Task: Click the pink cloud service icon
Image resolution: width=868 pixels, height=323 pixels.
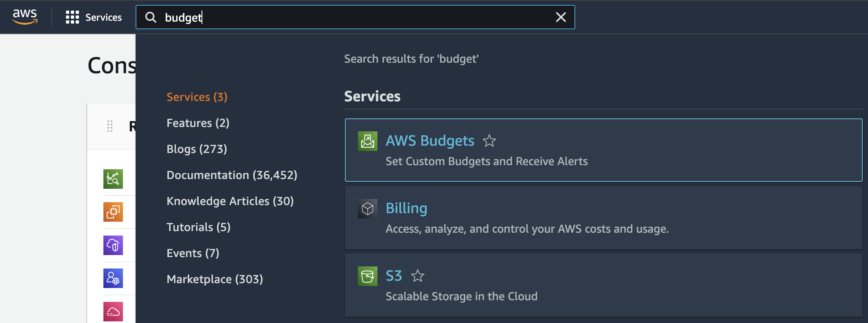Action: pyautogui.click(x=113, y=312)
